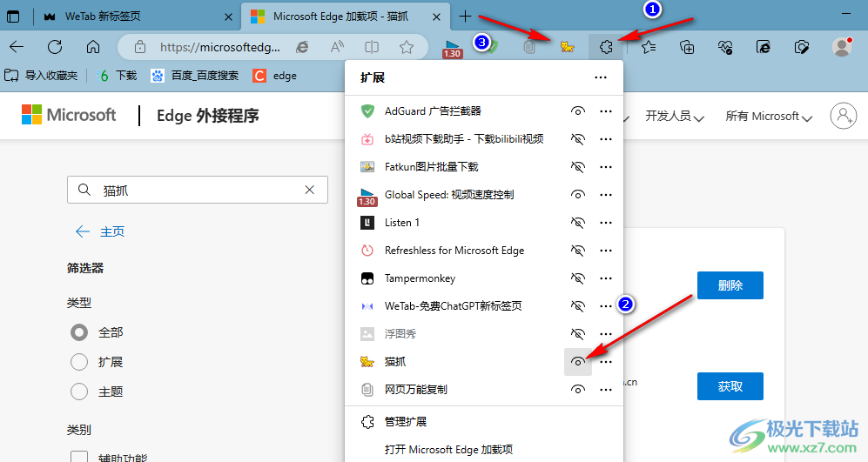Open the screenshot capture toolbar button
Viewport: 868px width, 462px height.
(x=802, y=47)
